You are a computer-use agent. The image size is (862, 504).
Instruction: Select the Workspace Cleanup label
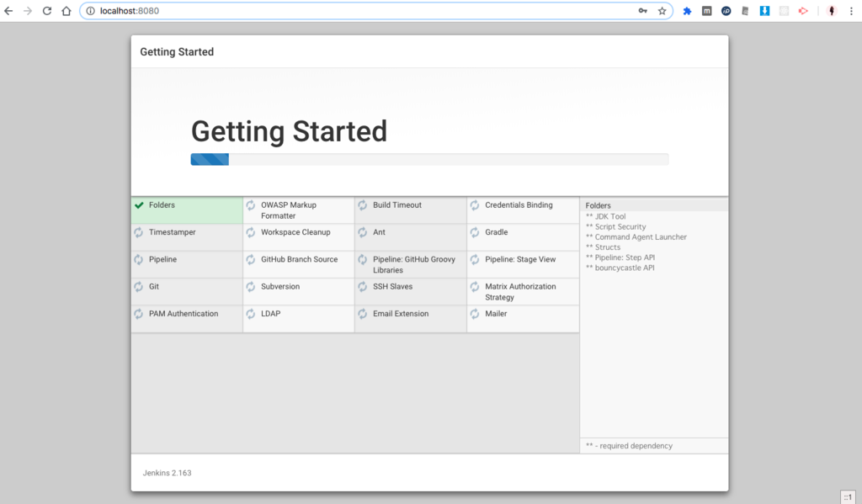tap(295, 232)
